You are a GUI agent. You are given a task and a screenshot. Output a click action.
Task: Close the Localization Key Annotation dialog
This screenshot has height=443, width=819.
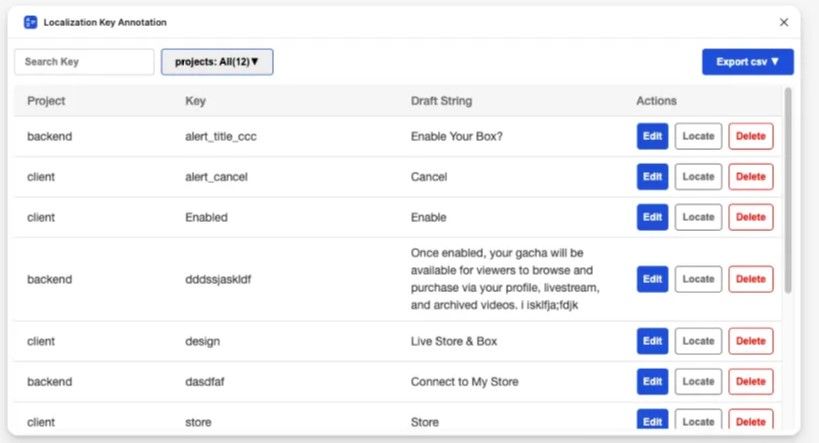pyautogui.click(x=783, y=22)
